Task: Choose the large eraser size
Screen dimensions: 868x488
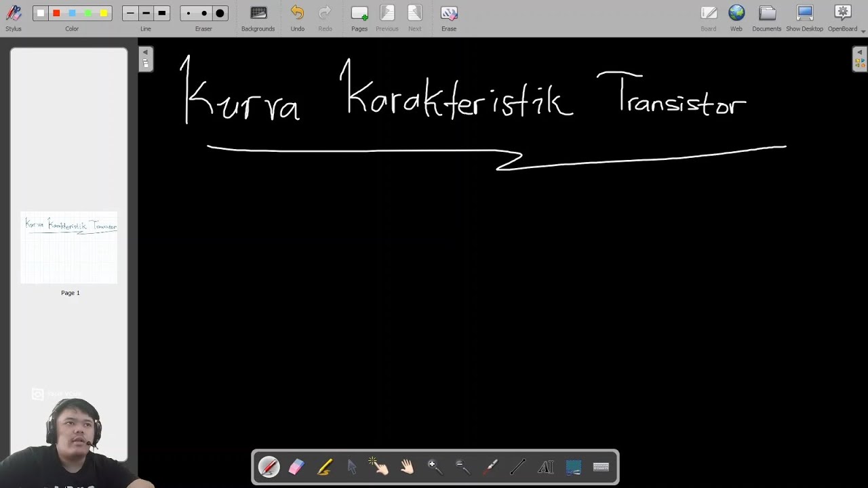Action: coord(220,13)
